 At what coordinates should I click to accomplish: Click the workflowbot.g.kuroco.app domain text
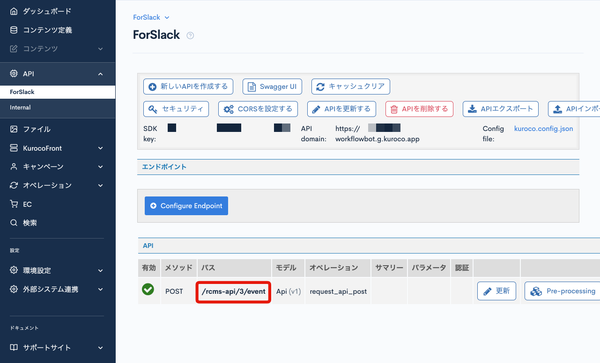click(377, 139)
